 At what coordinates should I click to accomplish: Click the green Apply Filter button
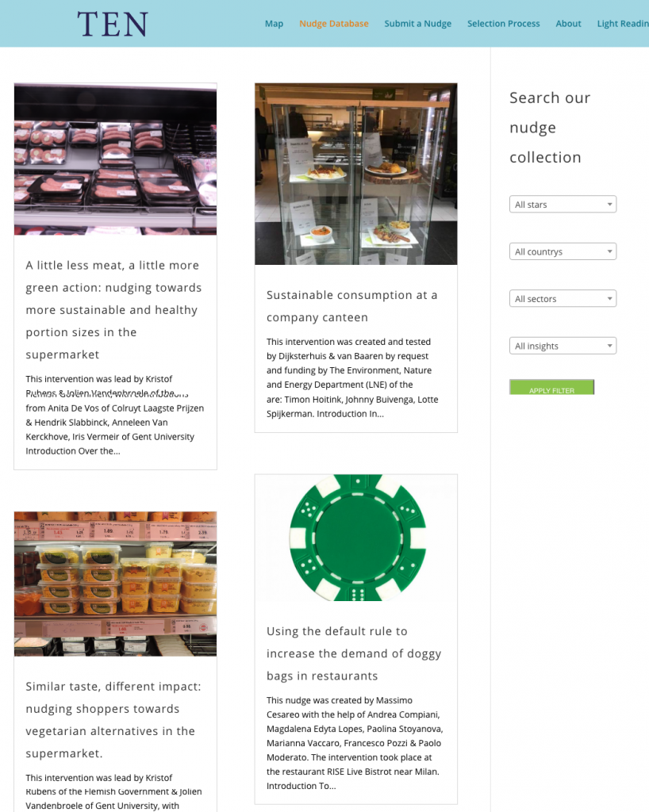click(x=551, y=387)
